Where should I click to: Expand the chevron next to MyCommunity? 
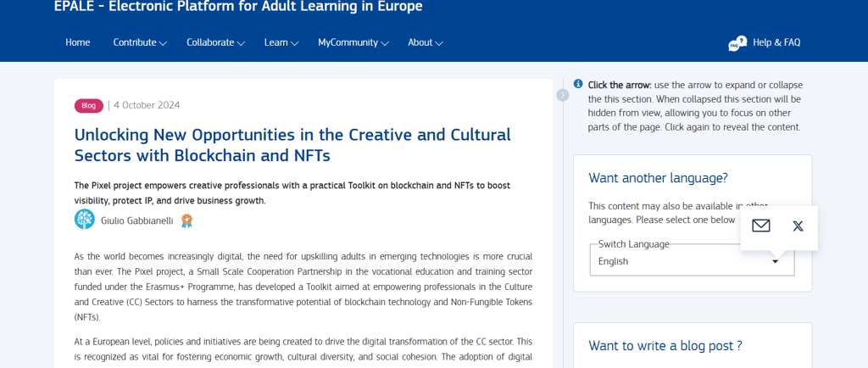385,43
